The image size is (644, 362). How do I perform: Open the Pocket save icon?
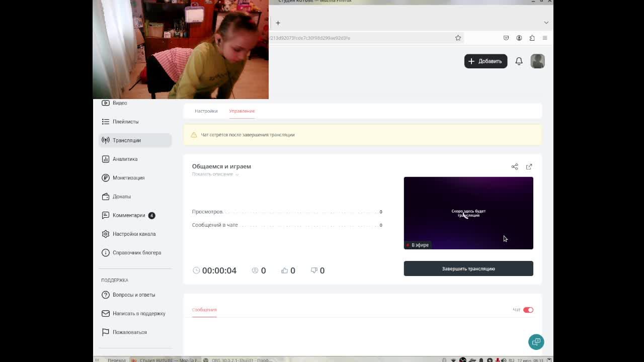(x=506, y=38)
